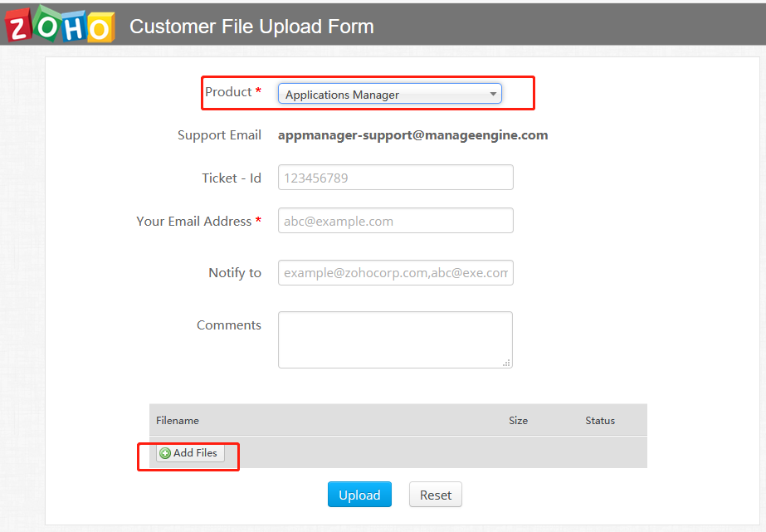Click the Filename column header
Viewport: 766px width, 532px height.
click(x=178, y=421)
